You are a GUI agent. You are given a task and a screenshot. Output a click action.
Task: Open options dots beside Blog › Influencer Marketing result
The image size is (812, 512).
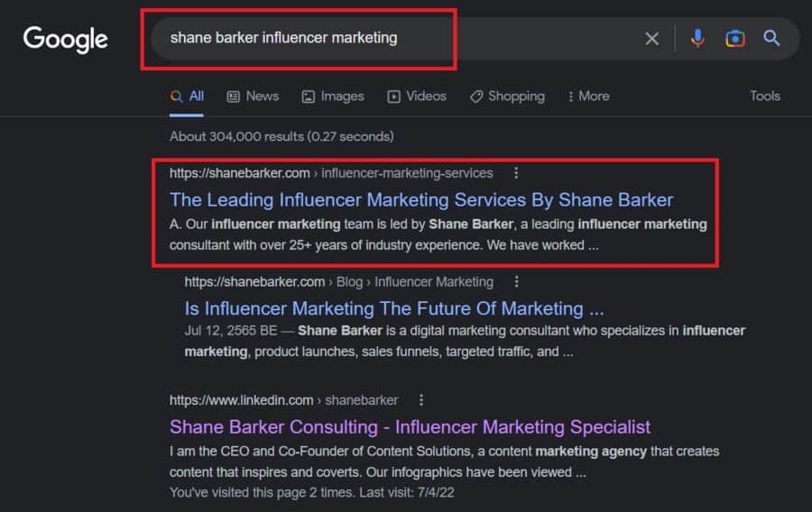(x=516, y=281)
